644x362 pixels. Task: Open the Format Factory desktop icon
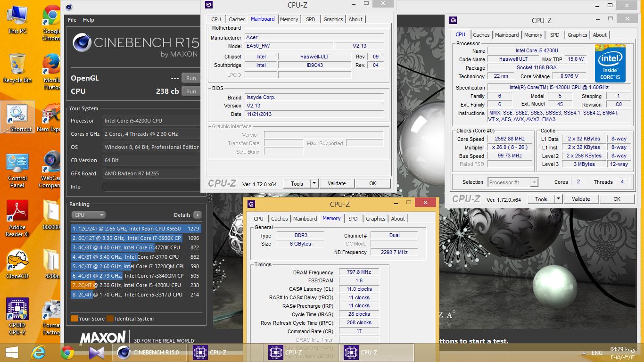point(51,317)
